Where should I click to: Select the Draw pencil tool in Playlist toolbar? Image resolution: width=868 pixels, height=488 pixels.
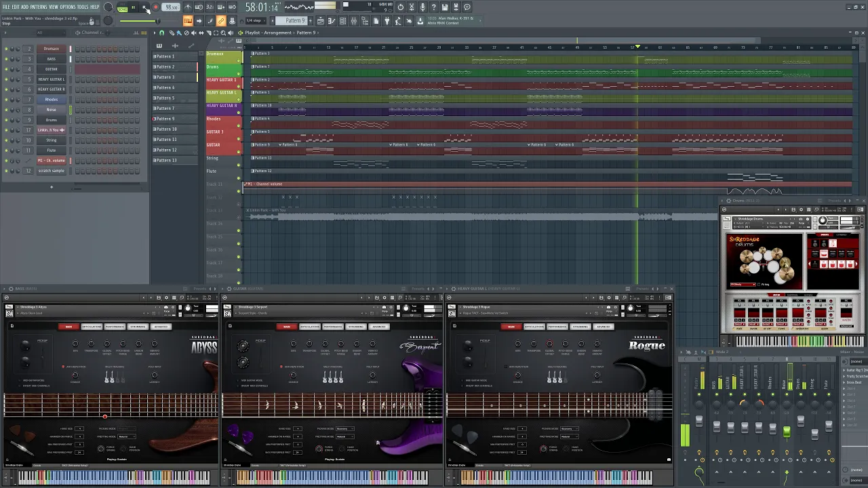[x=172, y=33]
